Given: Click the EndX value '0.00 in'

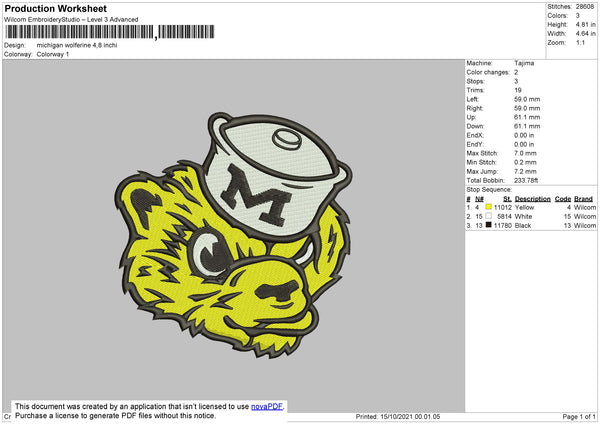Looking at the screenshot, I should pos(524,135).
